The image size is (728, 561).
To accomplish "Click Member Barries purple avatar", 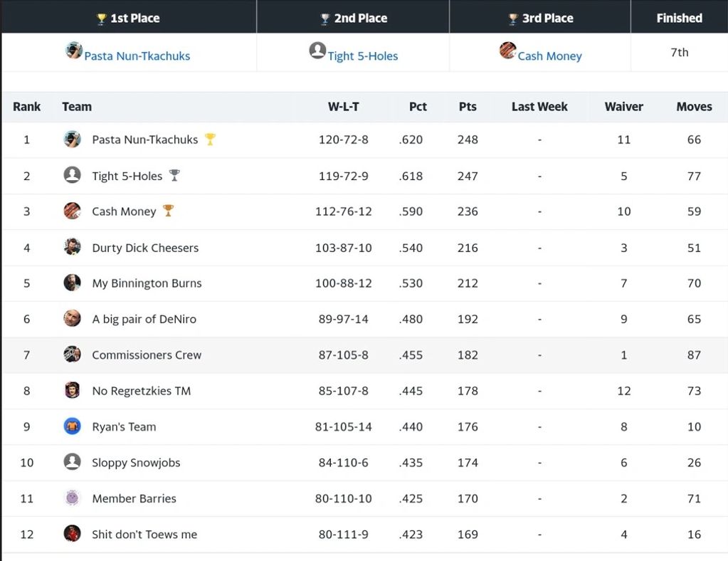I will (72, 498).
